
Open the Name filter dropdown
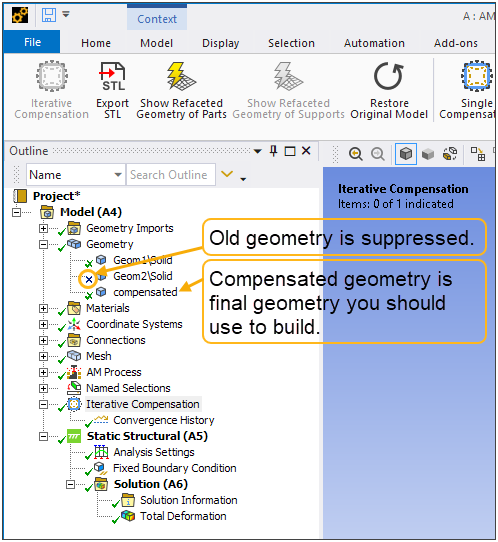(118, 175)
